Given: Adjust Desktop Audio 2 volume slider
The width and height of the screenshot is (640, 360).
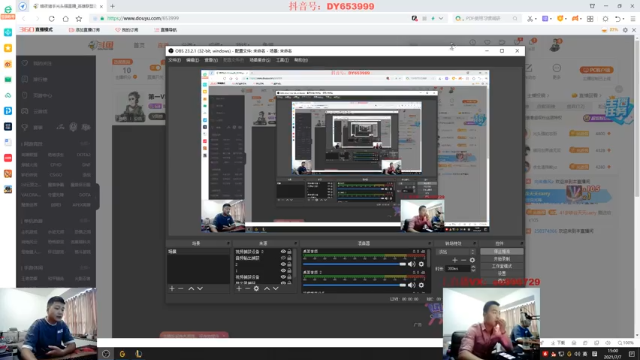Looking at the screenshot, I should click(354, 285).
